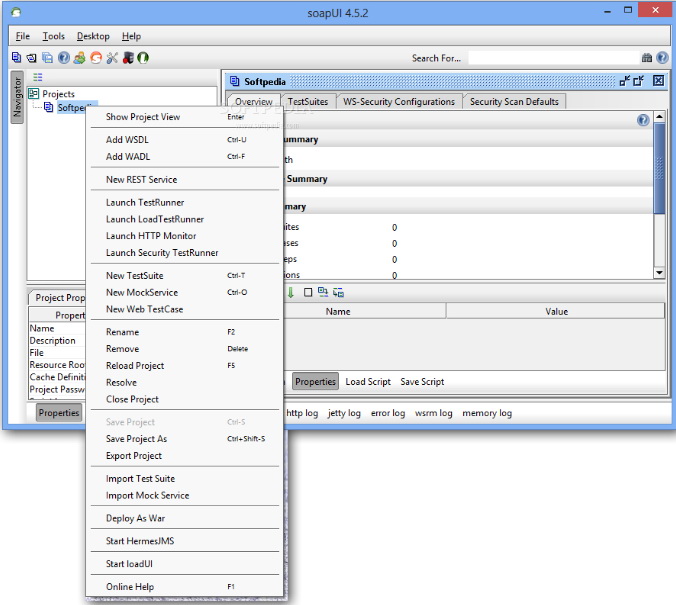Screen dimensions: 676x605
Task: Open the blue help icon in main toolbar
Action: [x=64, y=57]
